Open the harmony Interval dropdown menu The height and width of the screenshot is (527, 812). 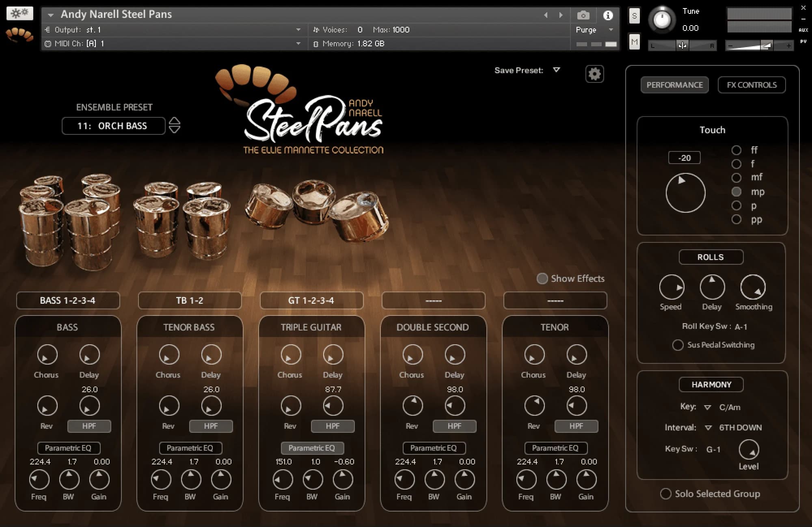click(x=708, y=428)
